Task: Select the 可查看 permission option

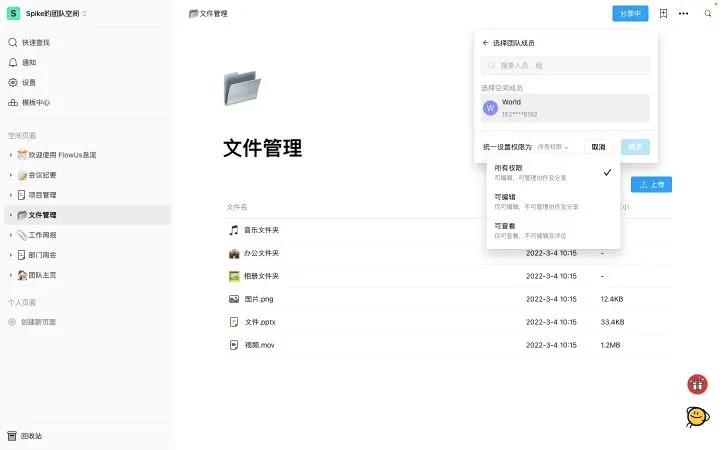Action: pyautogui.click(x=553, y=231)
